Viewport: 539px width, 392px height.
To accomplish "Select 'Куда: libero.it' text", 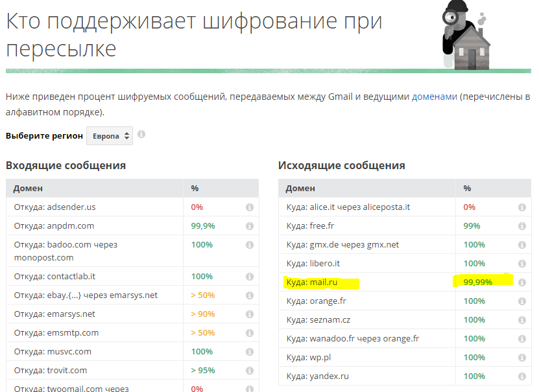I will (313, 263).
